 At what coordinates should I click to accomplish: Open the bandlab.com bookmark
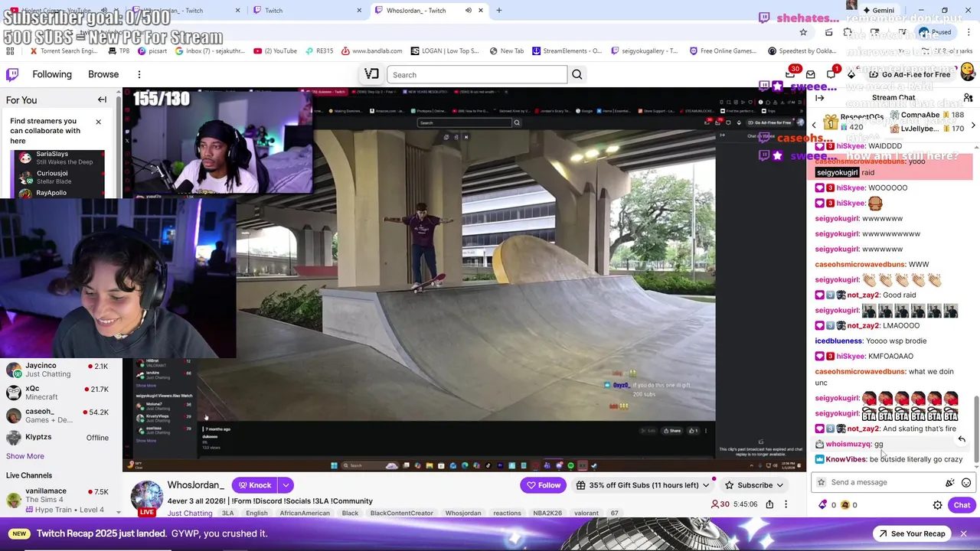click(371, 51)
